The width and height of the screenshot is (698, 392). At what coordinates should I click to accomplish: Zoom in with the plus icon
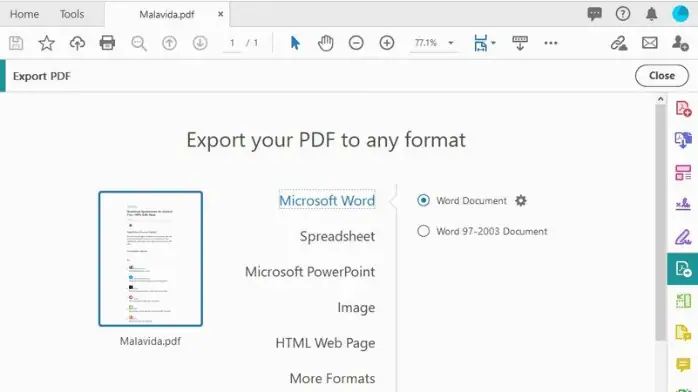pyautogui.click(x=387, y=43)
